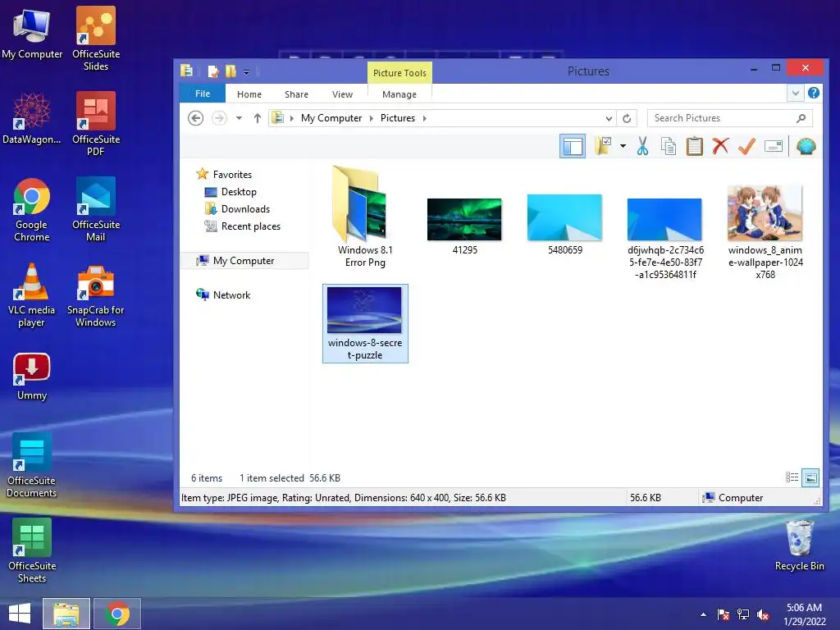Open the folder options toolbar icon
Image resolution: width=840 pixels, height=630 pixels.
603,146
